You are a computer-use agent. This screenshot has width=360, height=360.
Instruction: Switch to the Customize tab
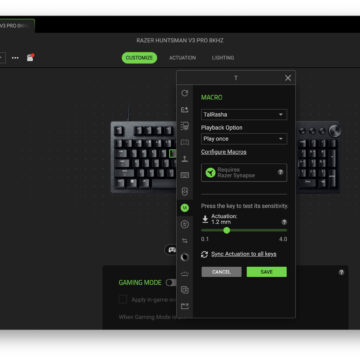pyautogui.click(x=139, y=58)
